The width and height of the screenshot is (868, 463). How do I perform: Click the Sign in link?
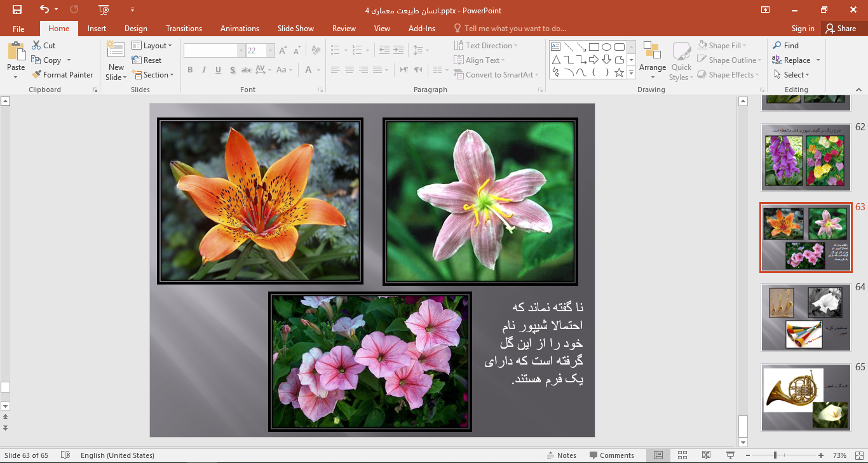(803, 29)
